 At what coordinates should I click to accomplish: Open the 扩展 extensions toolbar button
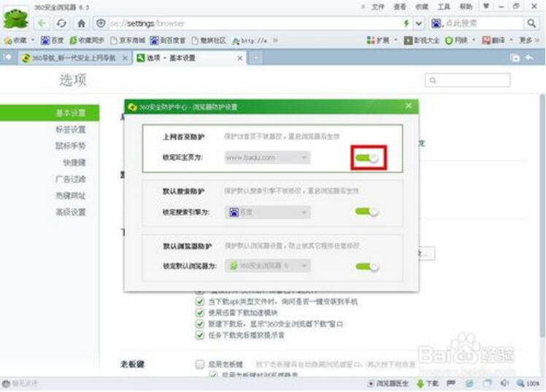378,40
